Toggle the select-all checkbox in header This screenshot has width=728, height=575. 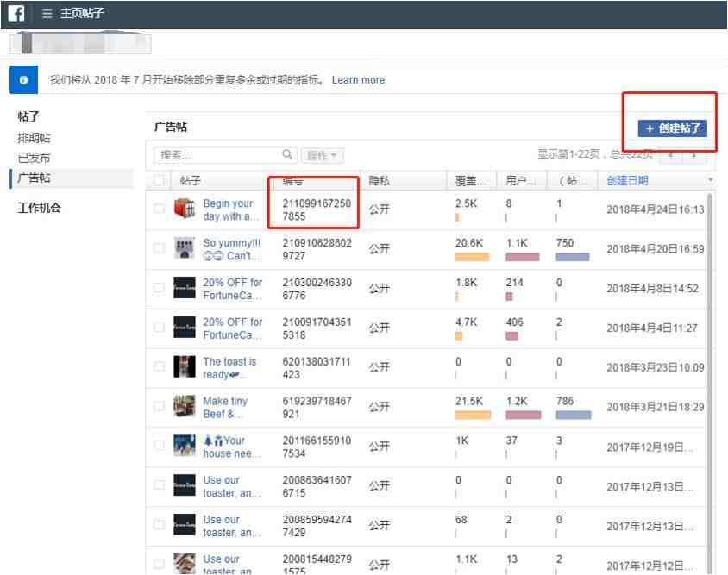click(x=159, y=180)
